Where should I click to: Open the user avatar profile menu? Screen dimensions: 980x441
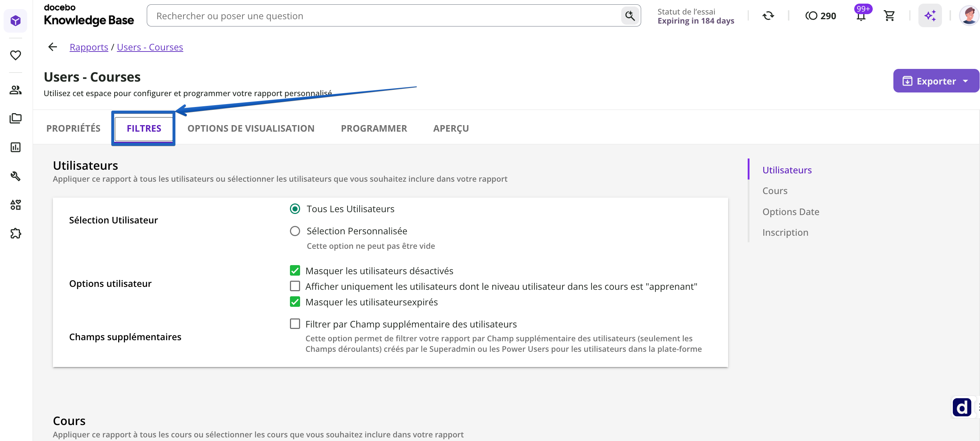[969, 16]
